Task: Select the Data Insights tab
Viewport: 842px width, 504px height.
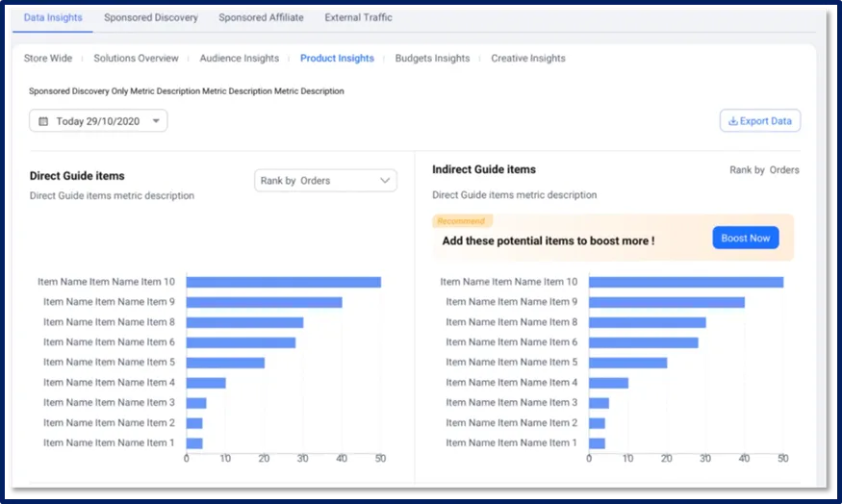Action: 54,17
